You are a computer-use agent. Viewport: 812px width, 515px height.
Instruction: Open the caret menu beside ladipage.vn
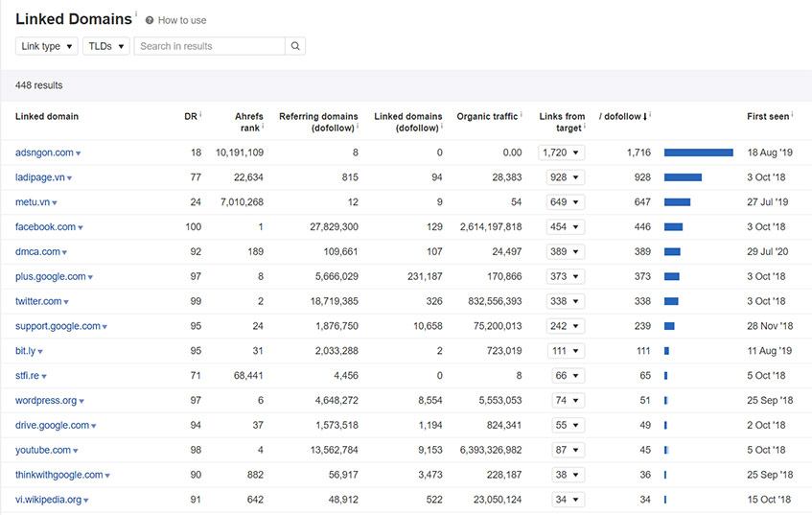pyautogui.click(x=69, y=178)
